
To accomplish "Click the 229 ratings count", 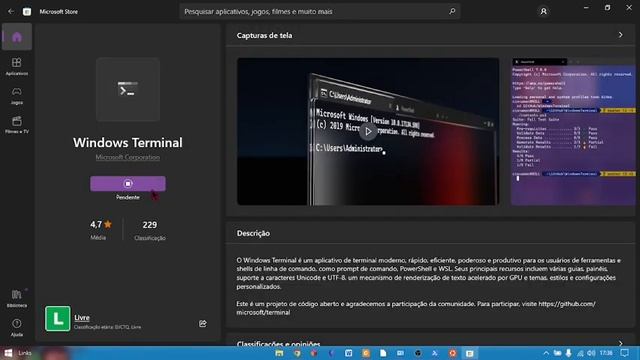I will tap(150, 225).
